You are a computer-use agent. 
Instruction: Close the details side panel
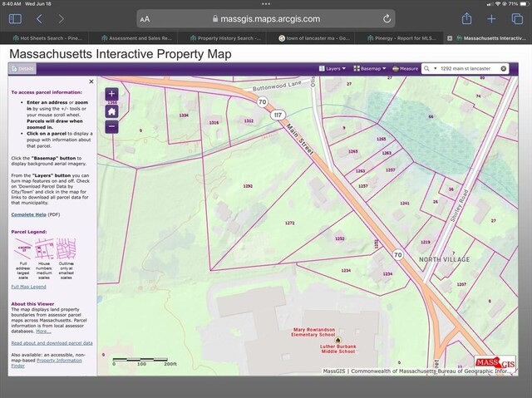pyautogui.click(x=91, y=81)
